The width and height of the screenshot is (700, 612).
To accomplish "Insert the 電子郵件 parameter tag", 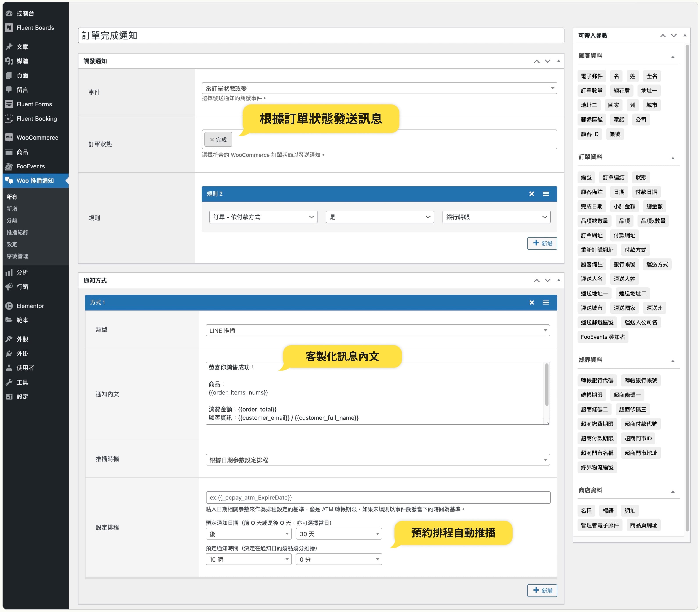I will coord(591,76).
